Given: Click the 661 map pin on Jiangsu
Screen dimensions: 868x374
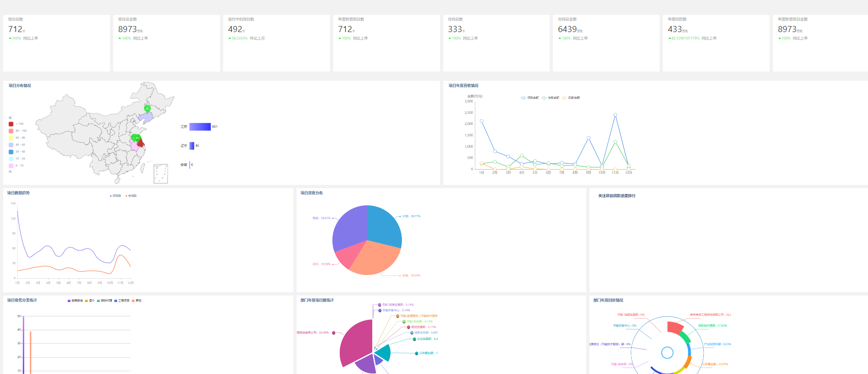Looking at the screenshot, I should point(137,138).
